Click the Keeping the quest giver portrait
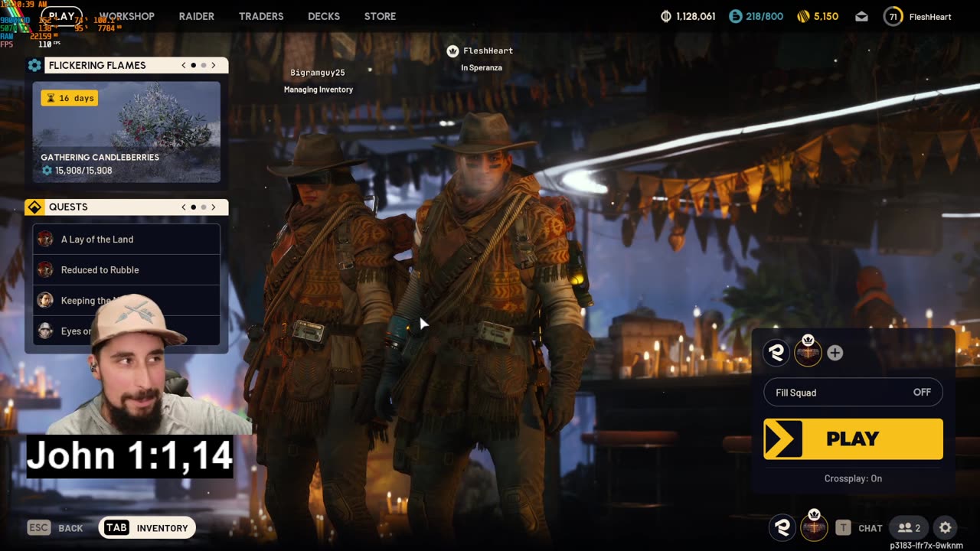Image resolution: width=980 pixels, height=551 pixels. [x=45, y=300]
